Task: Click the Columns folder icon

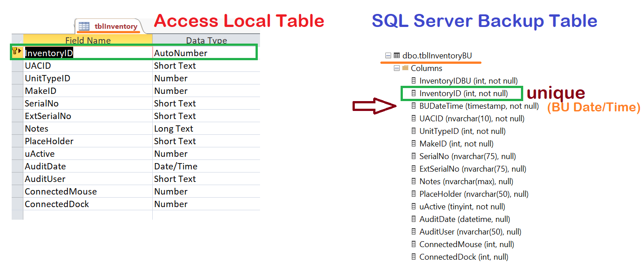Action: [406, 68]
